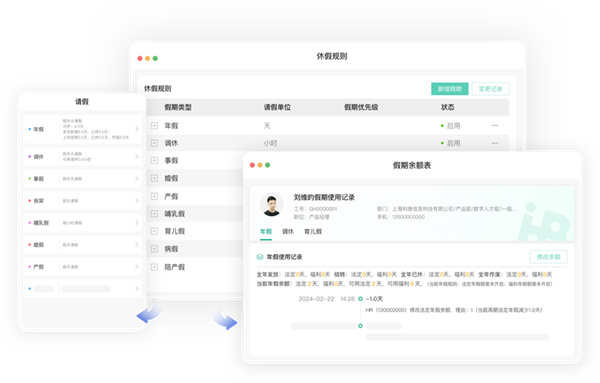Switch to the 年假 tab in 假期余额表
600x383 pixels.
pyautogui.click(x=266, y=231)
